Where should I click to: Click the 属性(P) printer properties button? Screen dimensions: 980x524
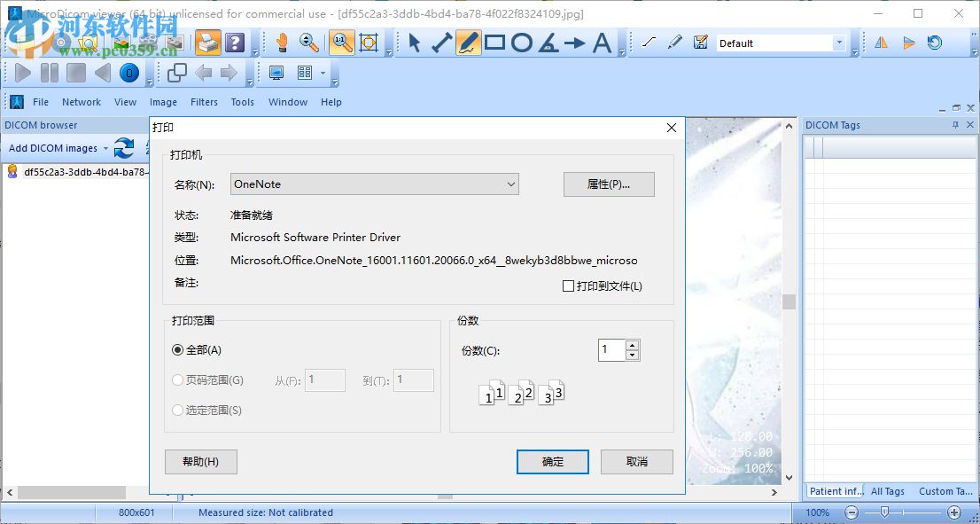coord(609,184)
